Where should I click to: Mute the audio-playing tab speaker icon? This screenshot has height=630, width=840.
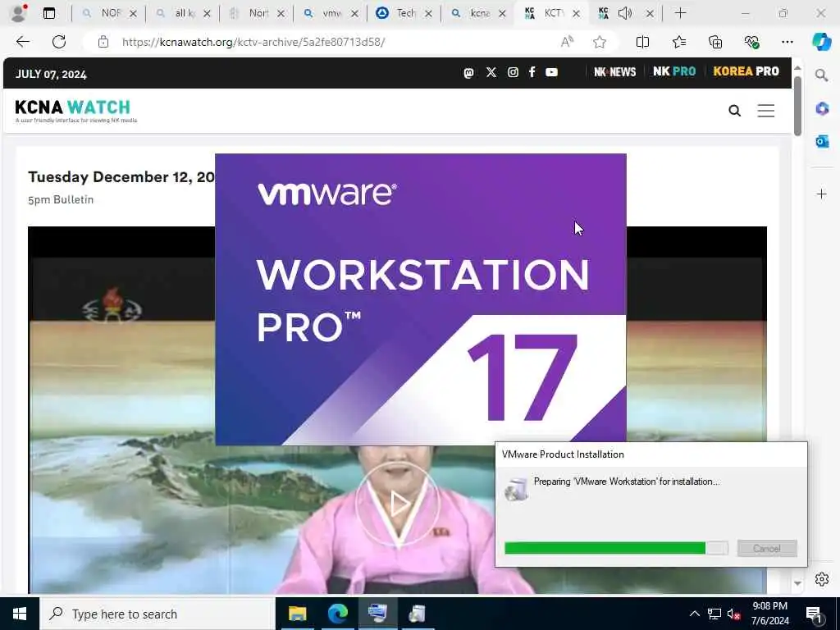point(624,13)
